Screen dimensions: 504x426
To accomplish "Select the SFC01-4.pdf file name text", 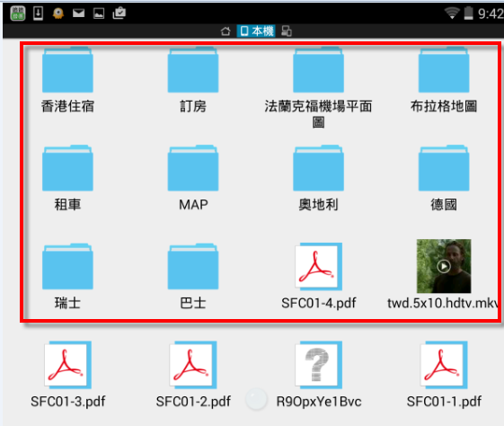I will 319,303.
